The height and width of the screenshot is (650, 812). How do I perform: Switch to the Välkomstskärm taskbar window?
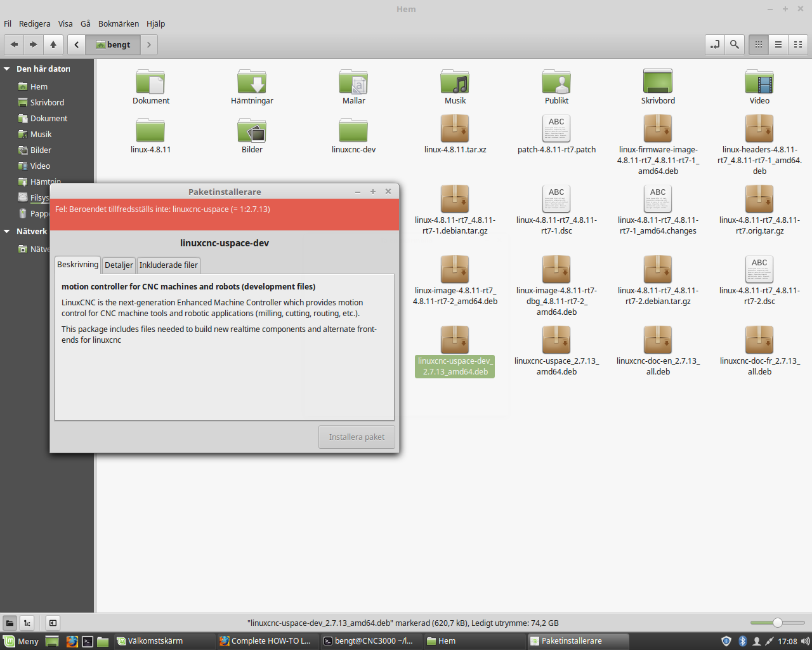point(164,641)
